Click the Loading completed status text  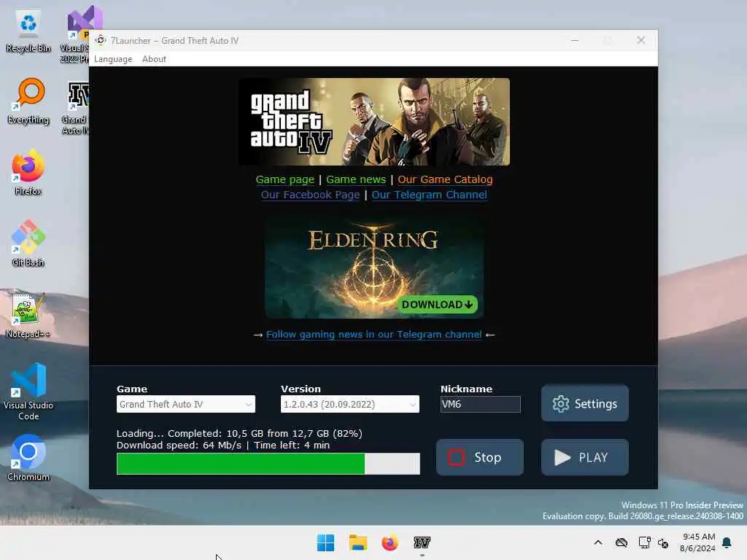pos(239,433)
